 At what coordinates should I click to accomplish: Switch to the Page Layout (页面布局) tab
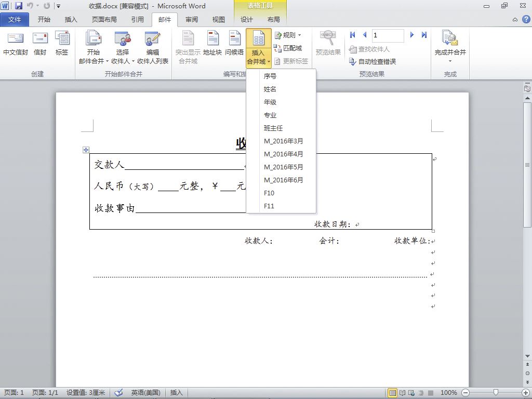pos(104,20)
